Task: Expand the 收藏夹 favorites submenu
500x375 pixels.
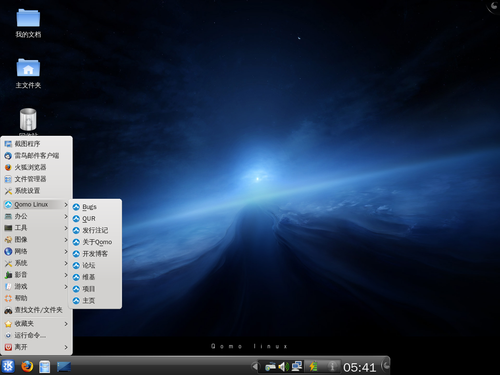Action: (36, 324)
